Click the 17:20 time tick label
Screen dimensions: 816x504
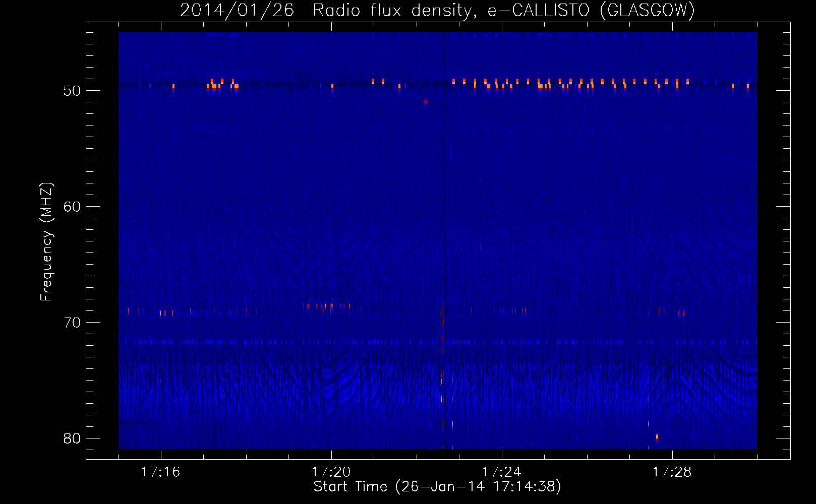pos(331,472)
